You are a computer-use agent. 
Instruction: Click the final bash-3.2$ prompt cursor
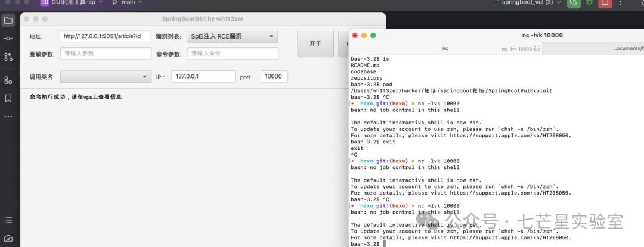click(384, 243)
